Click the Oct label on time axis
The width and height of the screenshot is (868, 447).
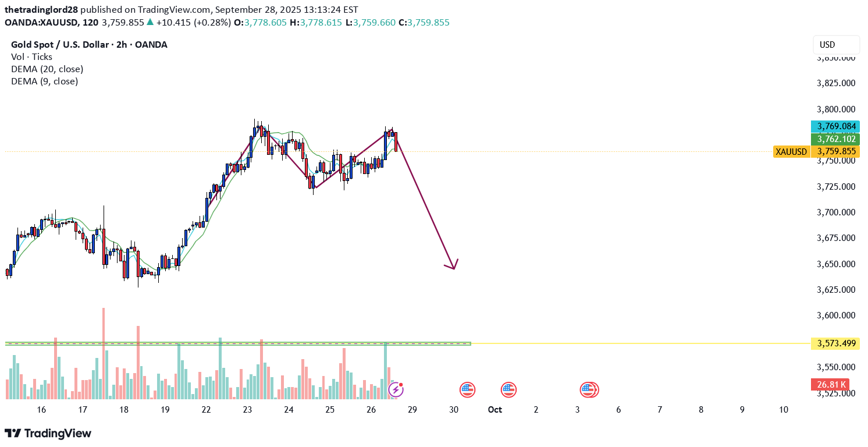pyautogui.click(x=495, y=410)
